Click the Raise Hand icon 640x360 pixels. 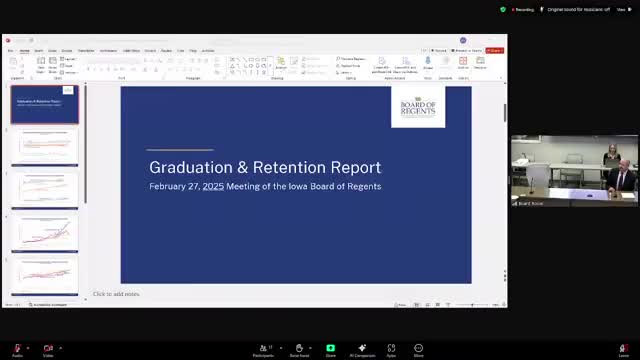point(299,350)
